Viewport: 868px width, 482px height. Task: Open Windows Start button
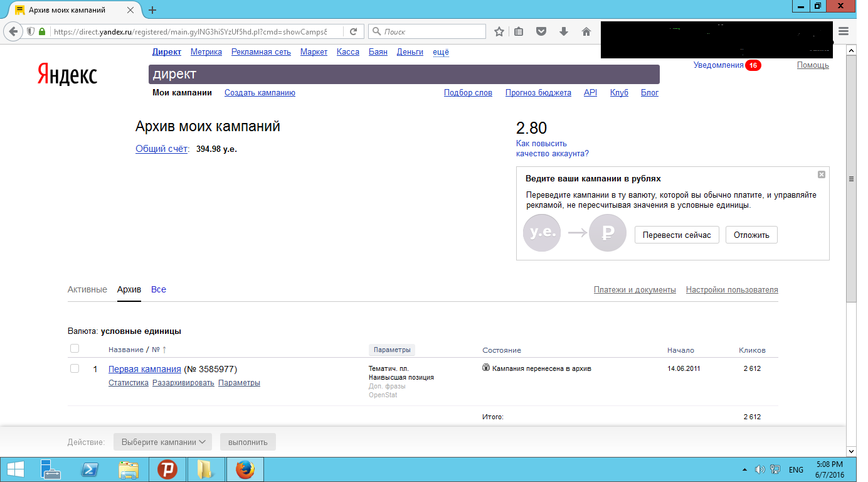click(x=15, y=469)
